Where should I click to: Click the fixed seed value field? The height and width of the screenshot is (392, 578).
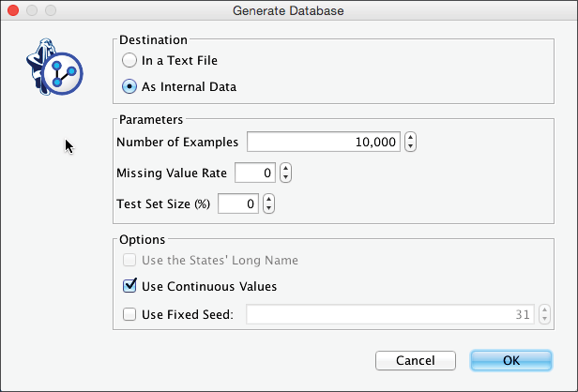coord(389,314)
